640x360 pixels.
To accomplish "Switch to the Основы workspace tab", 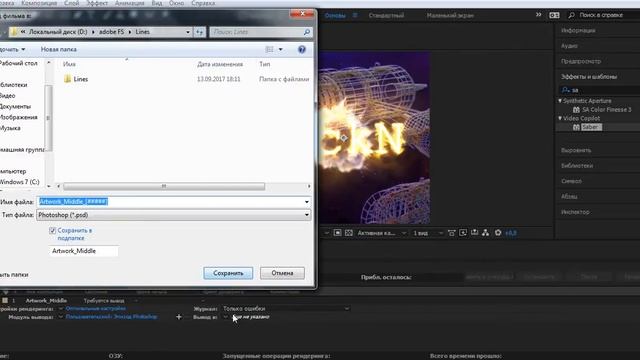I will (x=335, y=16).
